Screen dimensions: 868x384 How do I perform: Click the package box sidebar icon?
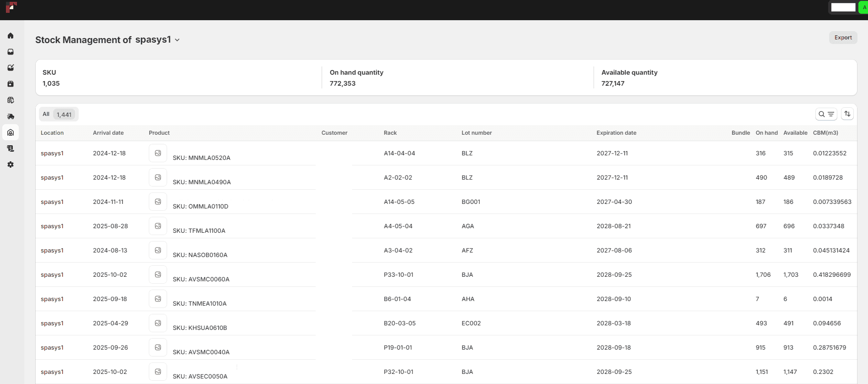tap(11, 84)
